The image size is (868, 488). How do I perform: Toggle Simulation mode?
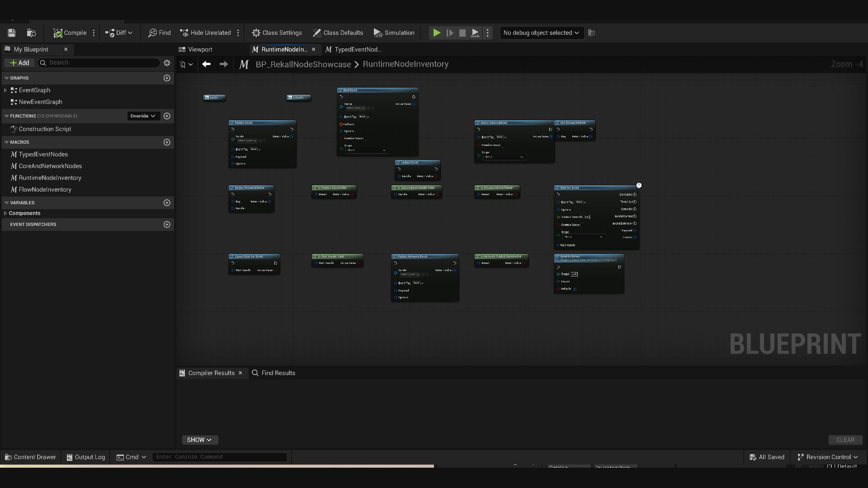[x=394, y=33]
